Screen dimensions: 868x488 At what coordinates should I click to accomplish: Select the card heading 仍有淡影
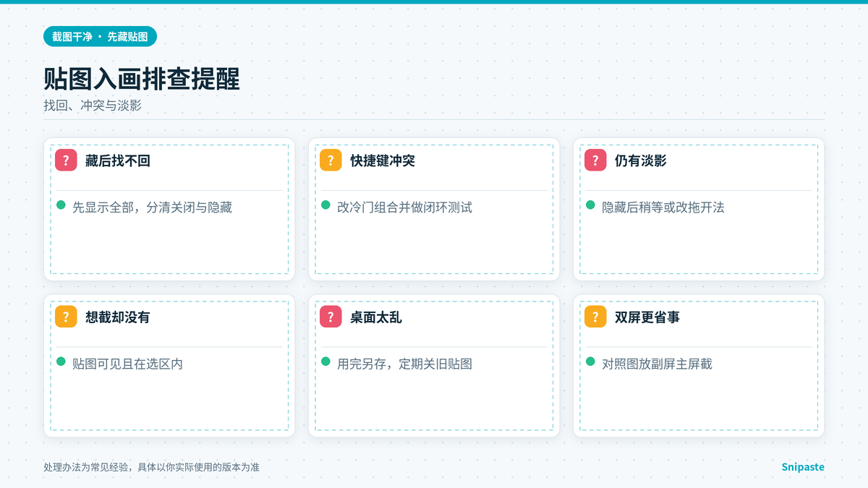(641, 160)
